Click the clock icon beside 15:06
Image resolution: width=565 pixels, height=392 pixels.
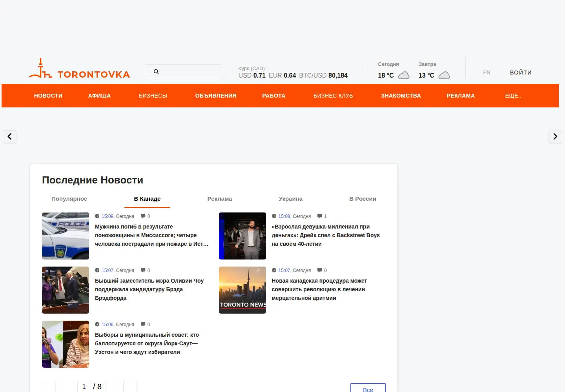pos(97,324)
